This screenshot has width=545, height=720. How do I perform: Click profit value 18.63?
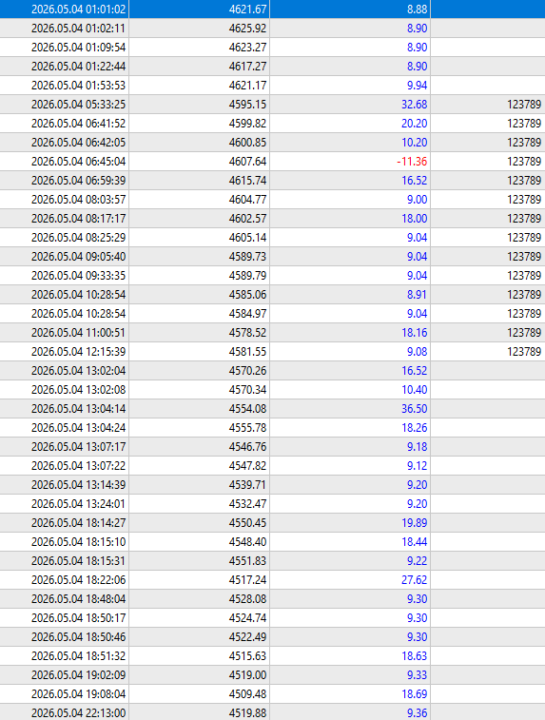click(414, 657)
